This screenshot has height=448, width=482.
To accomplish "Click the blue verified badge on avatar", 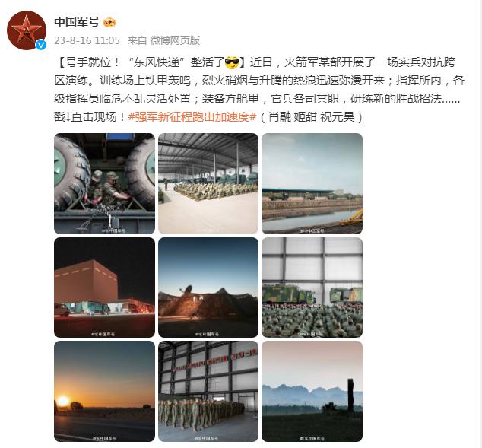I will pyautogui.click(x=40, y=45).
